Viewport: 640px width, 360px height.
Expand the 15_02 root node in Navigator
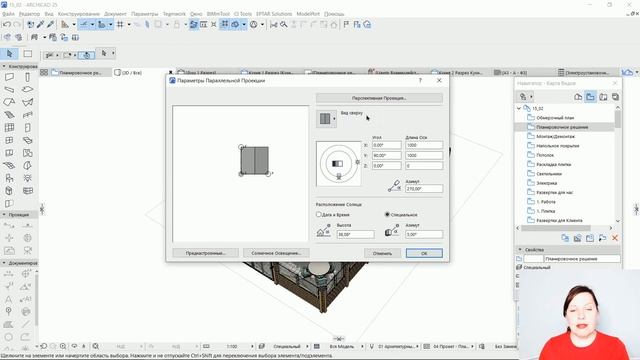point(519,109)
